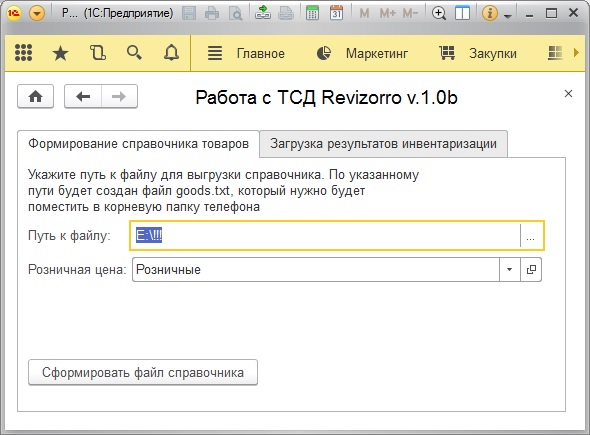Open the history scroll icon
The image size is (590, 435).
[x=98, y=53]
